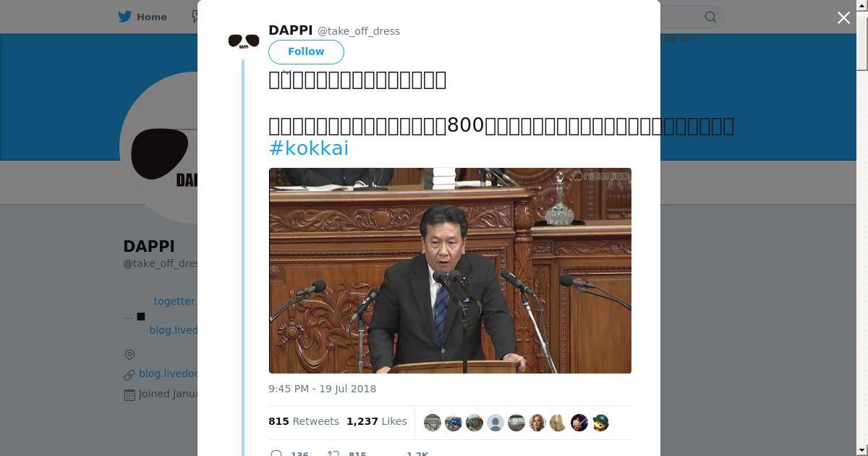The width and height of the screenshot is (868, 456).
Task: Open the first liker's avatar
Action: pyautogui.click(x=433, y=423)
